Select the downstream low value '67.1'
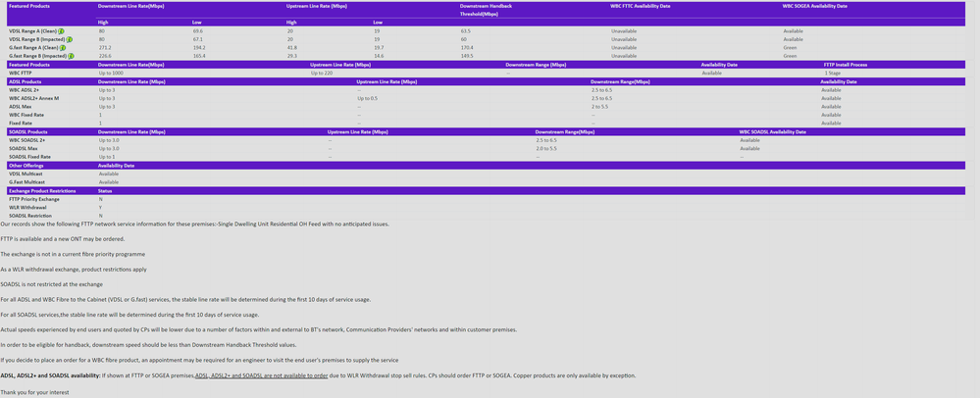The image size is (980, 398). point(198,39)
